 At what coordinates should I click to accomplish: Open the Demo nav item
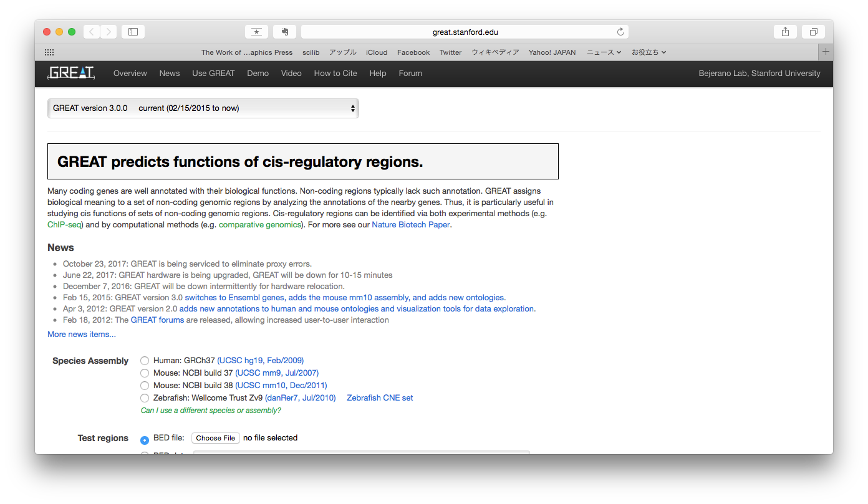coord(258,73)
